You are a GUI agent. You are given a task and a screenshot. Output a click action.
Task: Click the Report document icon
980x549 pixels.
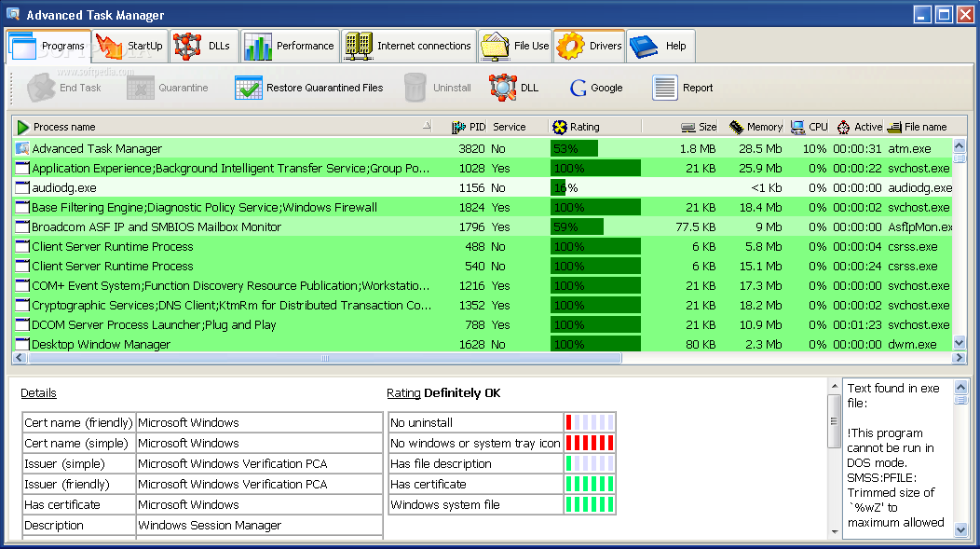pyautogui.click(x=664, y=88)
